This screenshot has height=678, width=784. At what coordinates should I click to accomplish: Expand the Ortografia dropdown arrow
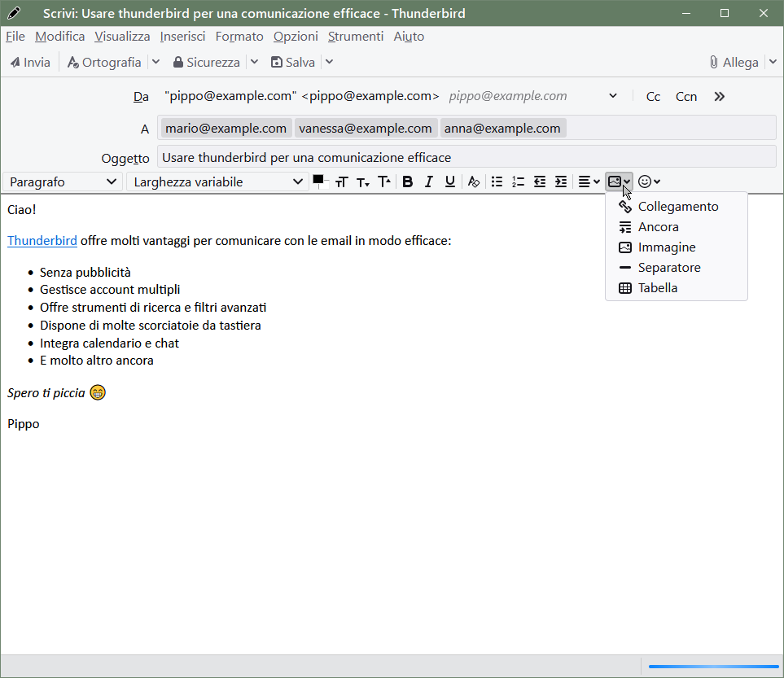click(156, 63)
